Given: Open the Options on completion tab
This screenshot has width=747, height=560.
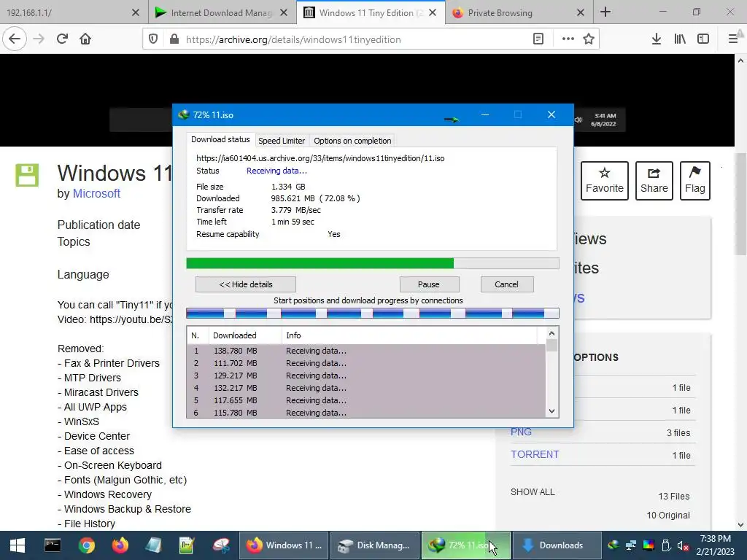Looking at the screenshot, I should [x=352, y=141].
